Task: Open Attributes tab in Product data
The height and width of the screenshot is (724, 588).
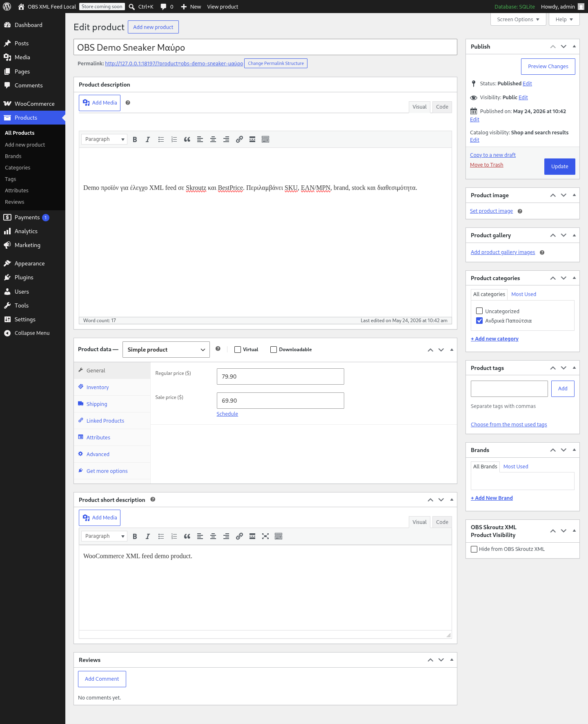Action: point(112,437)
